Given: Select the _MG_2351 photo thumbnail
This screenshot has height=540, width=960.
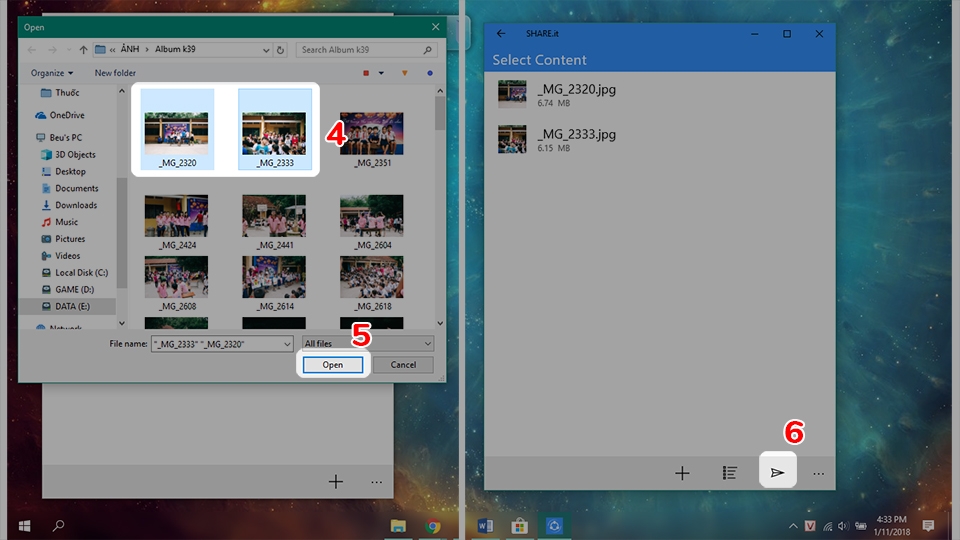Looking at the screenshot, I should pos(372,139).
